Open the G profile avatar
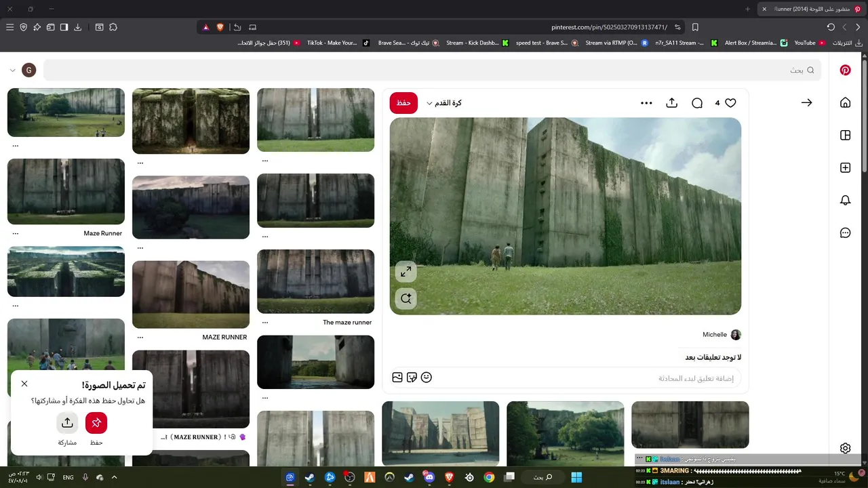868x488 pixels. [28, 70]
